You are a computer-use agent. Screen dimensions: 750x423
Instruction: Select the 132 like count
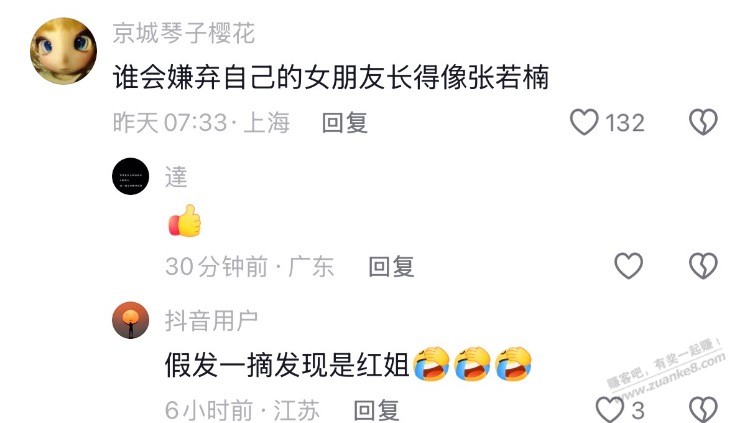(x=625, y=123)
